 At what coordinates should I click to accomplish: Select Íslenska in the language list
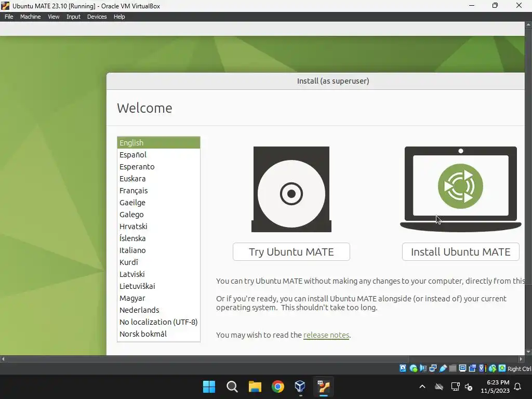coord(158,238)
